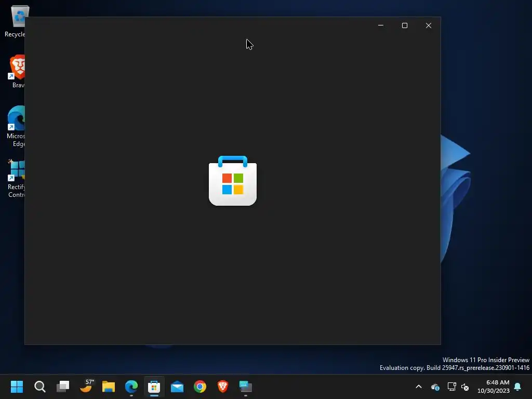Open the weather widget showing 57°
This screenshot has height=399, width=532.
[x=86, y=386]
